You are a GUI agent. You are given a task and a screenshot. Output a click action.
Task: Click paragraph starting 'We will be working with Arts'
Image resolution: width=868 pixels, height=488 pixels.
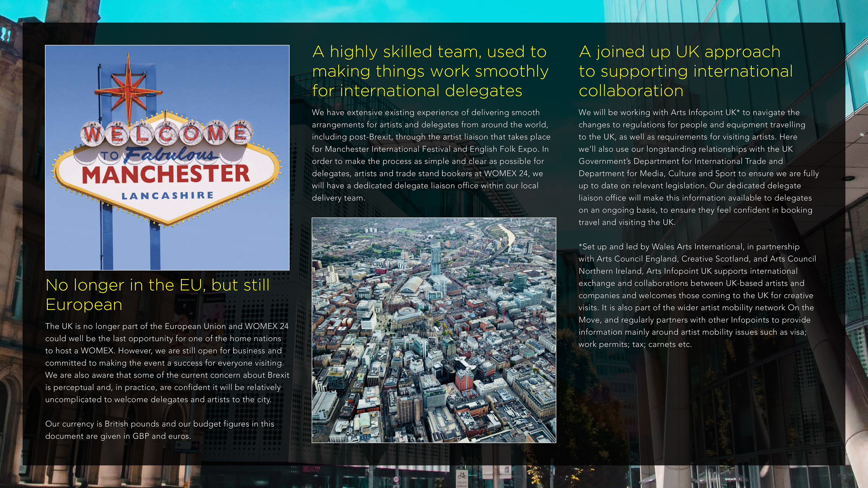pos(698,167)
